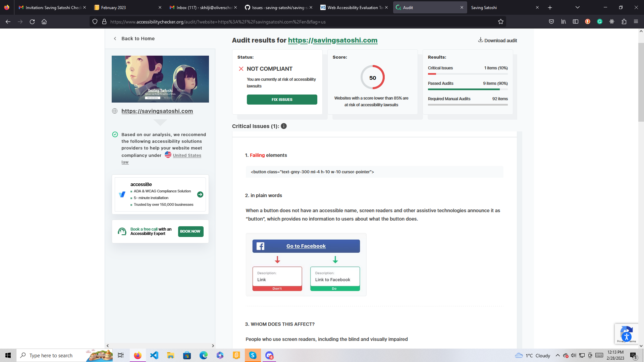This screenshot has width=644, height=362.
Task: Open the Firefox application menu
Action: (636, 21)
